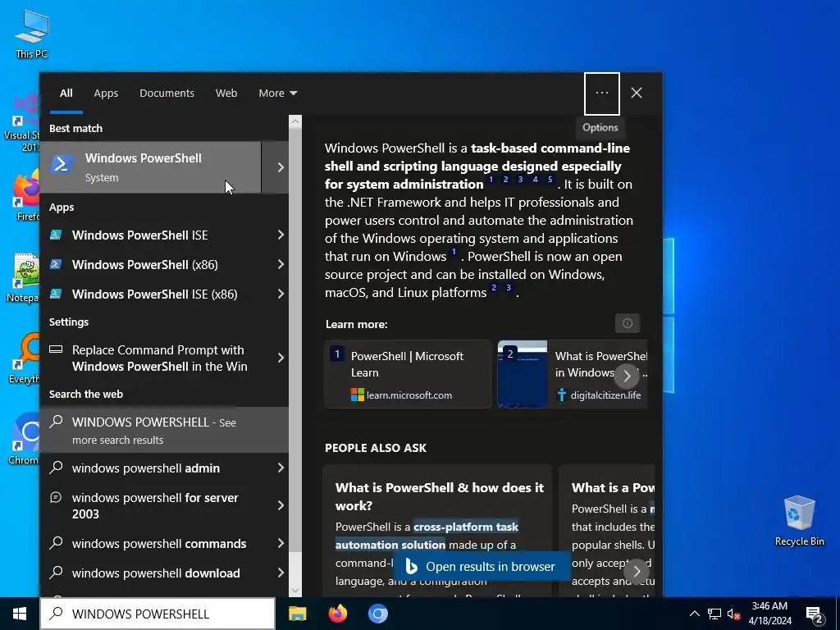Viewport: 840px width, 630px height.
Task: Select windows powershell for server 2003 suggestion
Action: click(155, 505)
